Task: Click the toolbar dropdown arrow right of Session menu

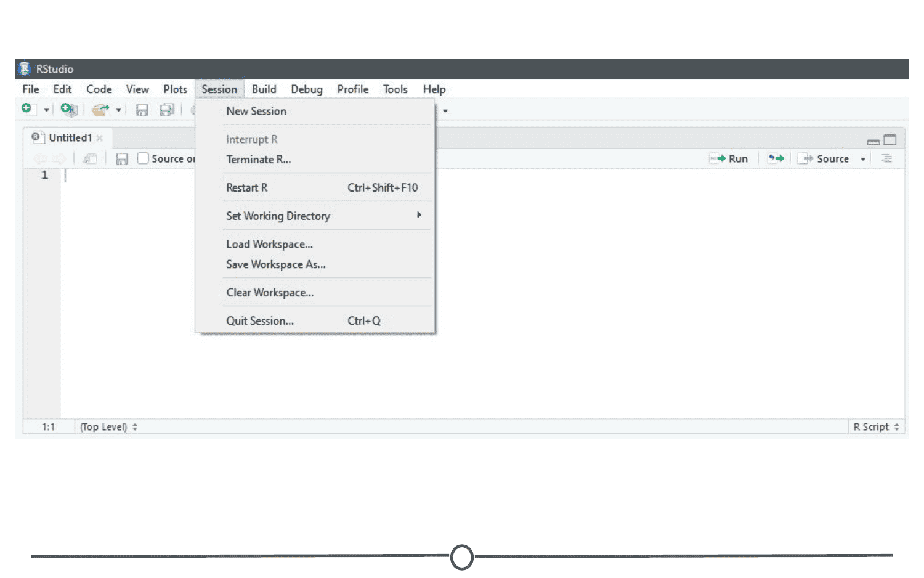Action: [445, 111]
